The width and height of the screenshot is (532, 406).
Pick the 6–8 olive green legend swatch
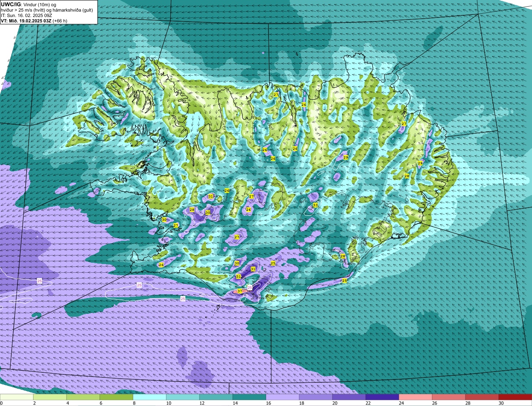(116, 397)
